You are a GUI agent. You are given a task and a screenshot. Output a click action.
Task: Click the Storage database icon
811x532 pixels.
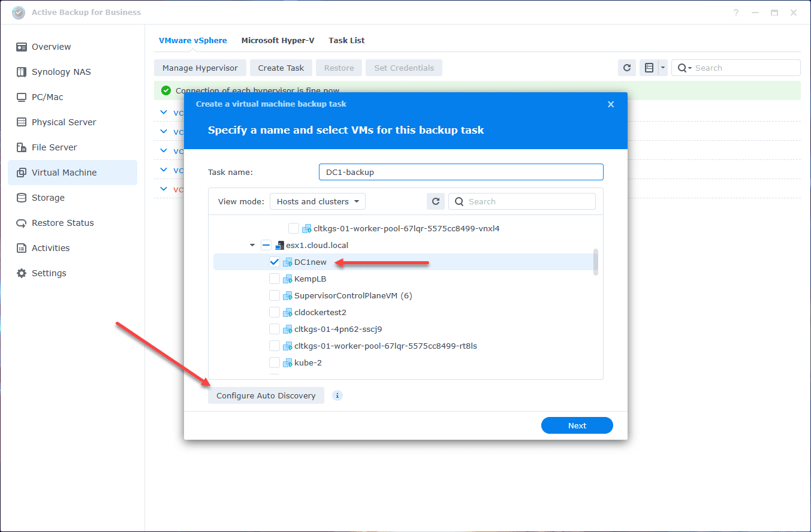pos(22,198)
